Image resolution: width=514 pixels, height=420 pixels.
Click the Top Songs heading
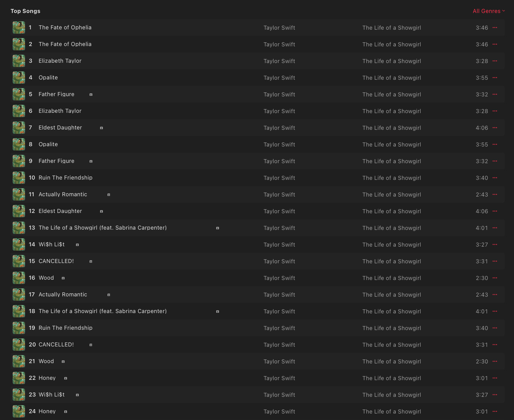tap(25, 11)
